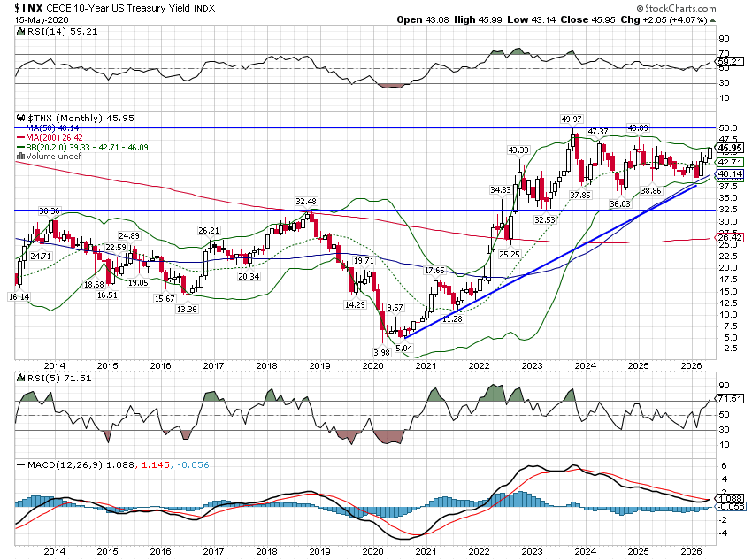Click the volume bars icon beside Volume undef
Screen dimensions: 752x560
tap(20, 157)
